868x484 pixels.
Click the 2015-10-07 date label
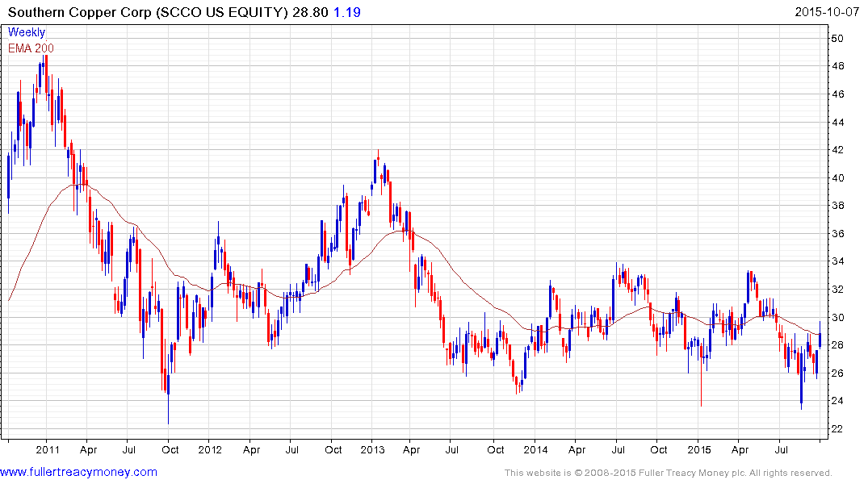coord(827,12)
